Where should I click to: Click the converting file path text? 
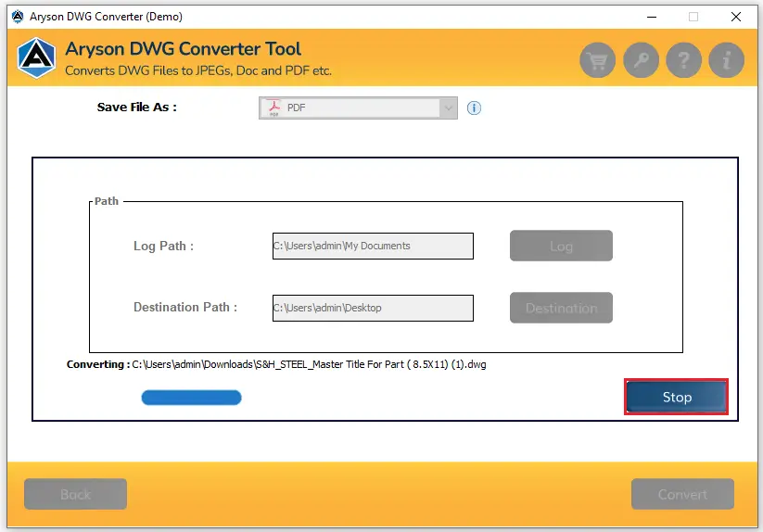(x=309, y=364)
